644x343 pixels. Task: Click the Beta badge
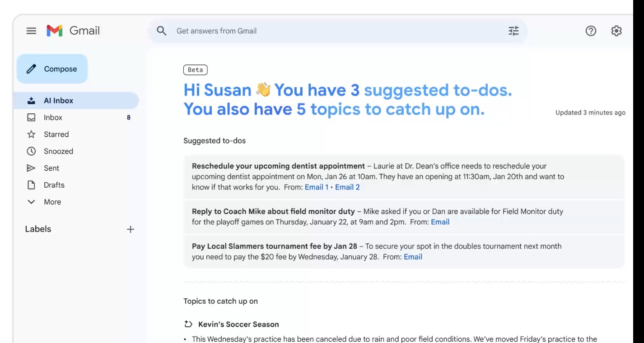195,70
